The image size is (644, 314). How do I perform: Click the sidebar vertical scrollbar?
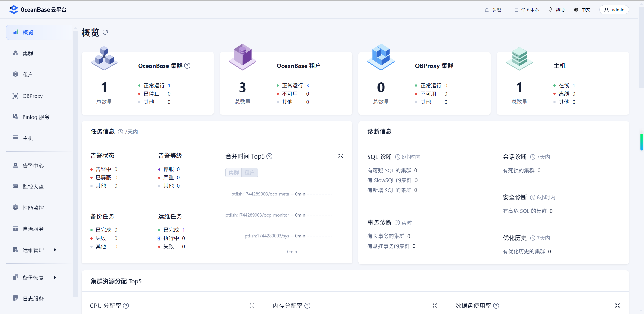click(x=75, y=164)
